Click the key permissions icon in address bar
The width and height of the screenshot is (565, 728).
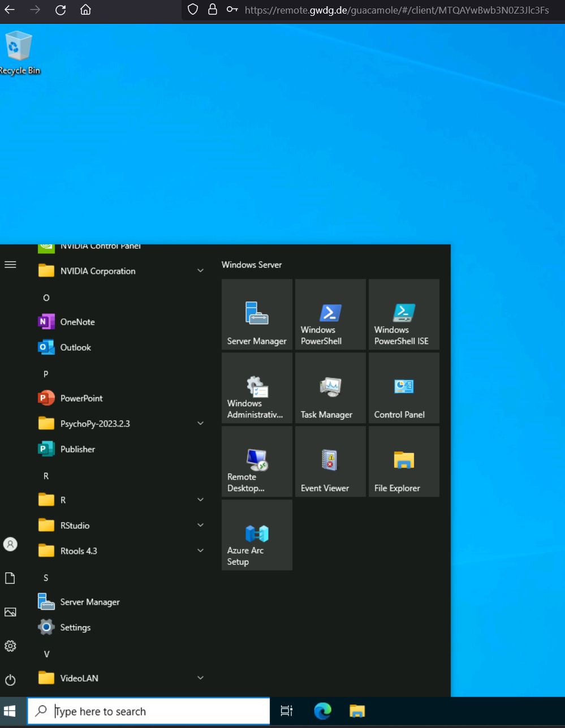232,10
